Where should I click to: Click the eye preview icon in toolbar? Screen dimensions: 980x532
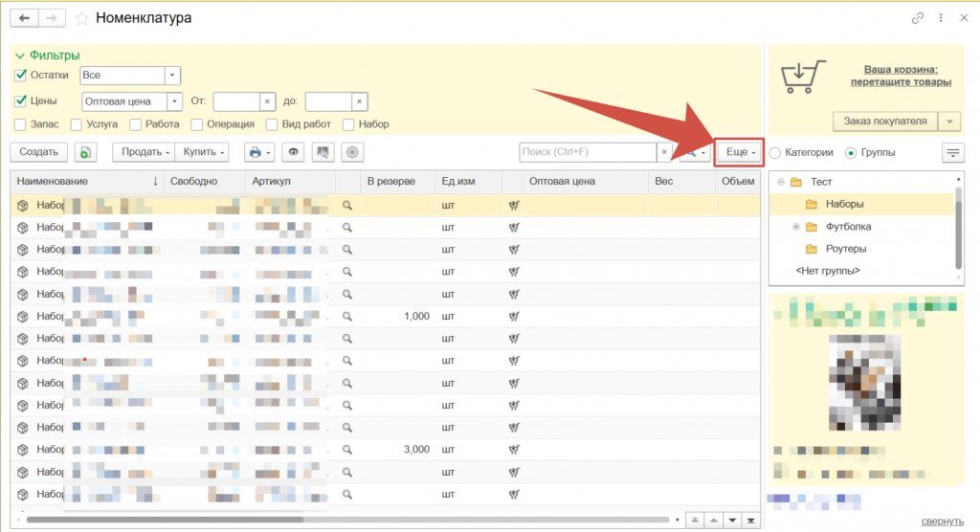295,152
